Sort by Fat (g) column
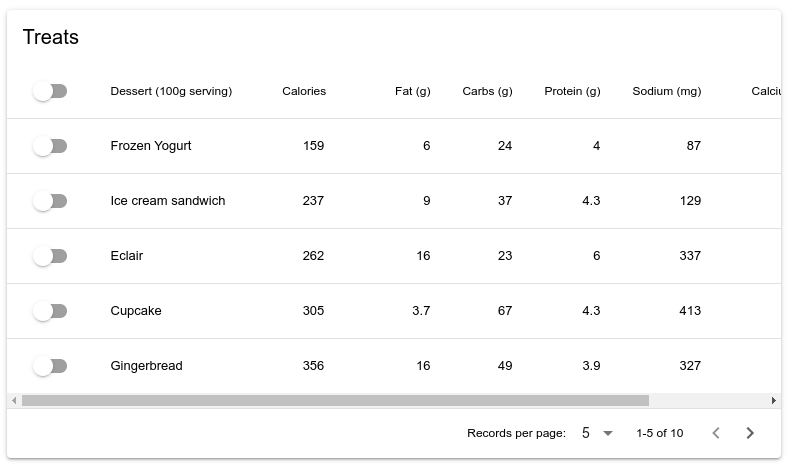789x466 pixels. tap(412, 91)
